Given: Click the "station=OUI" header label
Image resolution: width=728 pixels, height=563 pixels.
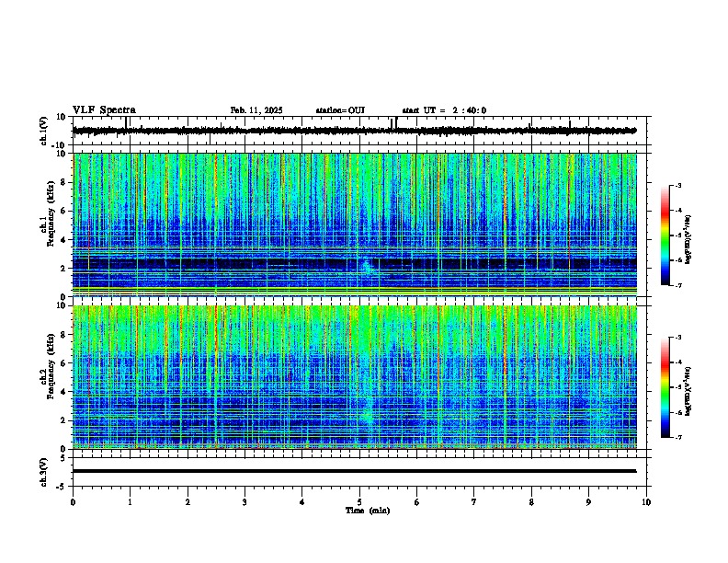Looking at the screenshot, I should [x=340, y=110].
